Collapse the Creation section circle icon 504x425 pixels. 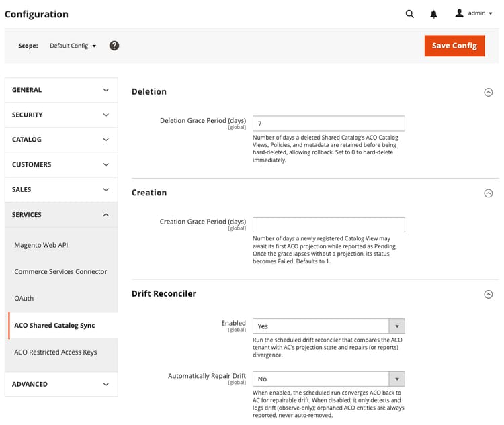pyautogui.click(x=489, y=193)
